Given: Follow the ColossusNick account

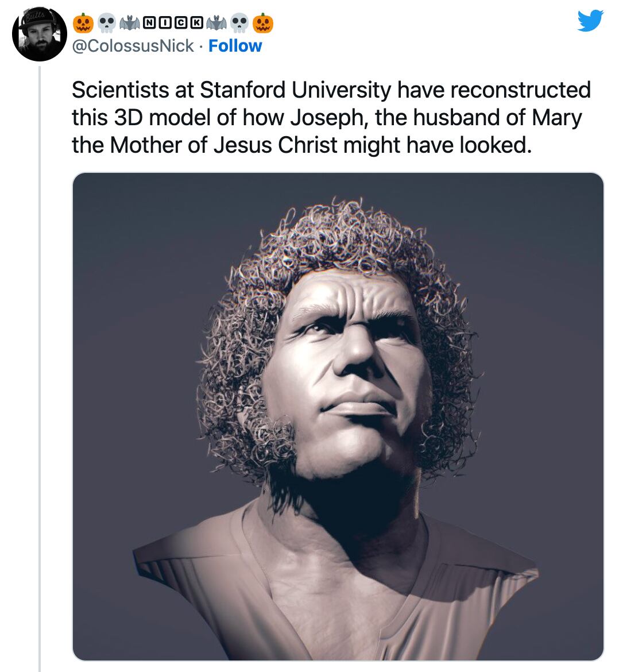Looking at the screenshot, I should pos(235,46).
